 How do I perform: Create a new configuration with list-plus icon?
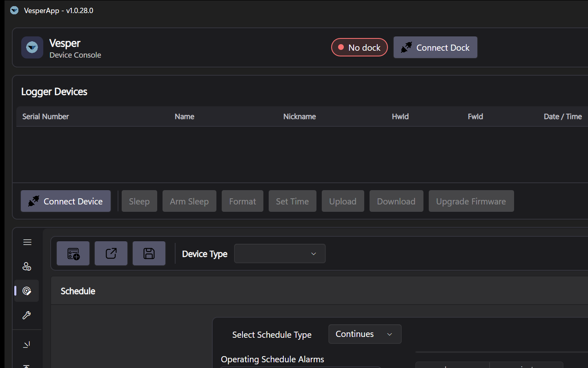coord(73,254)
